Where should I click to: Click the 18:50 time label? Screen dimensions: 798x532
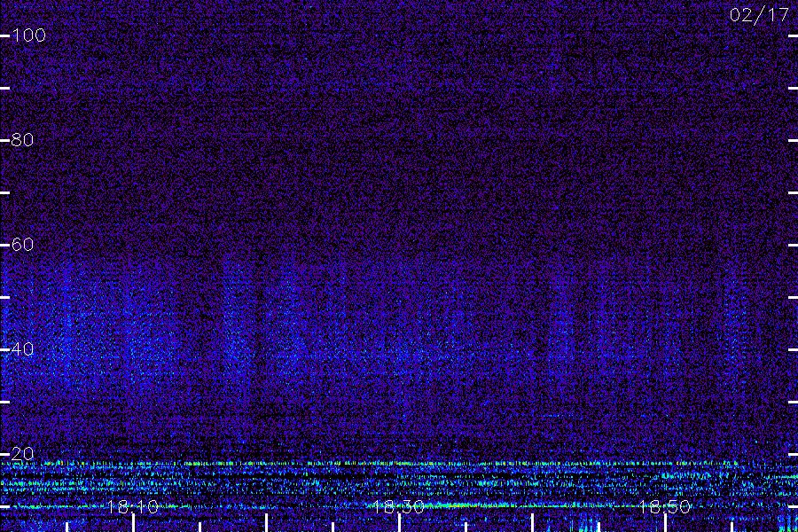pos(665,506)
